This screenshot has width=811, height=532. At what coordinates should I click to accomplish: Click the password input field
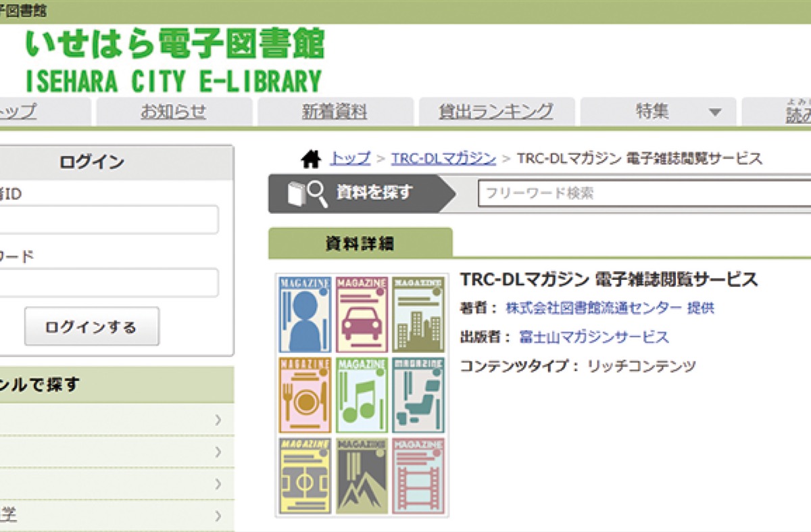pyautogui.click(x=108, y=283)
